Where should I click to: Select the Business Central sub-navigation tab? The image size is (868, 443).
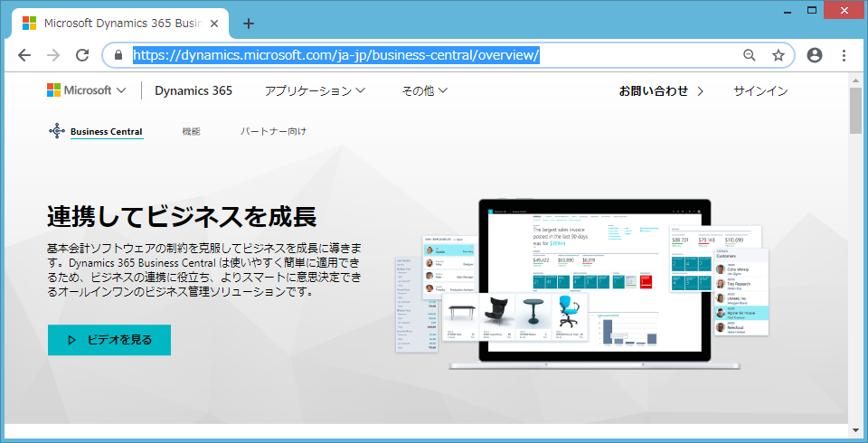click(x=107, y=132)
